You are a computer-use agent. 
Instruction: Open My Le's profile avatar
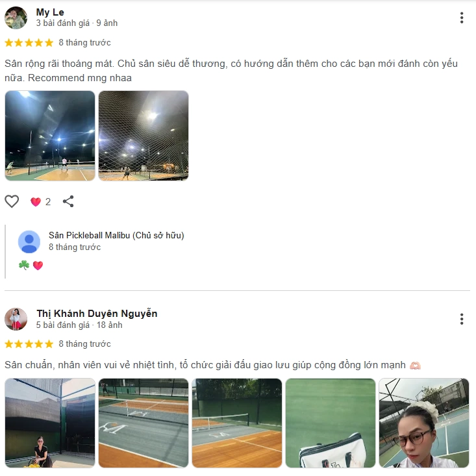point(16,18)
